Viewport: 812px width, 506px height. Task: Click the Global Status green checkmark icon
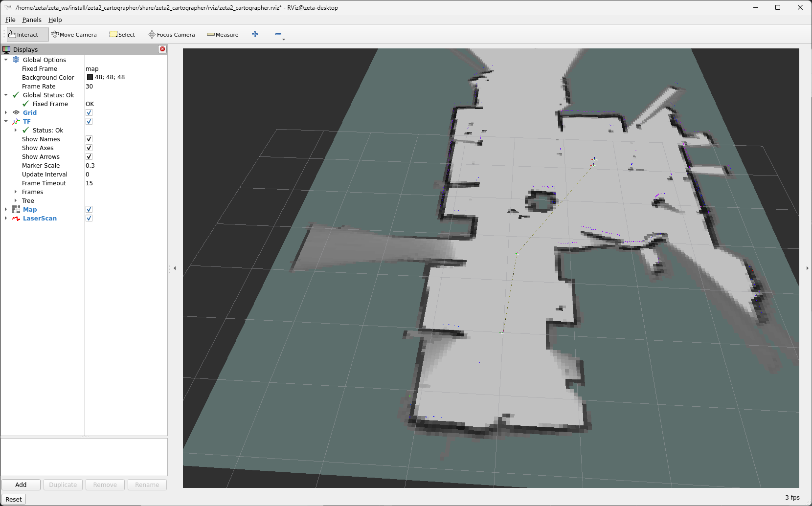pyautogui.click(x=16, y=95)
